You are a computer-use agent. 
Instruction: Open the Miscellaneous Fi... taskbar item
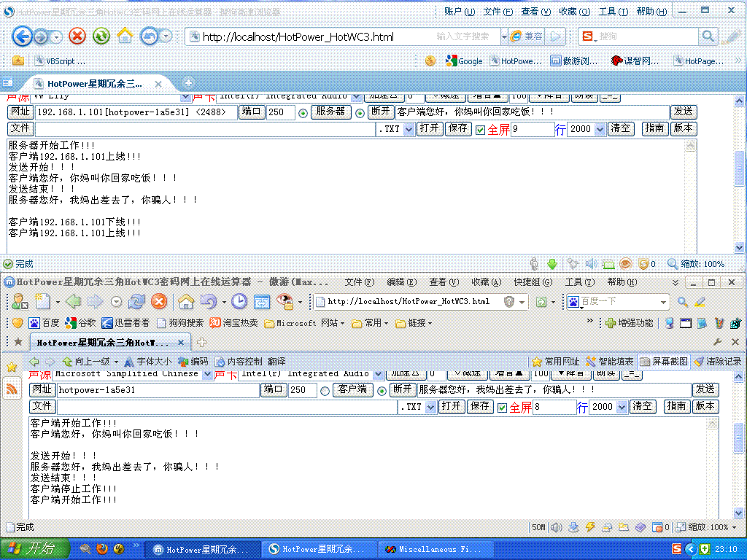pyautogui.click(x=436, y=549)
